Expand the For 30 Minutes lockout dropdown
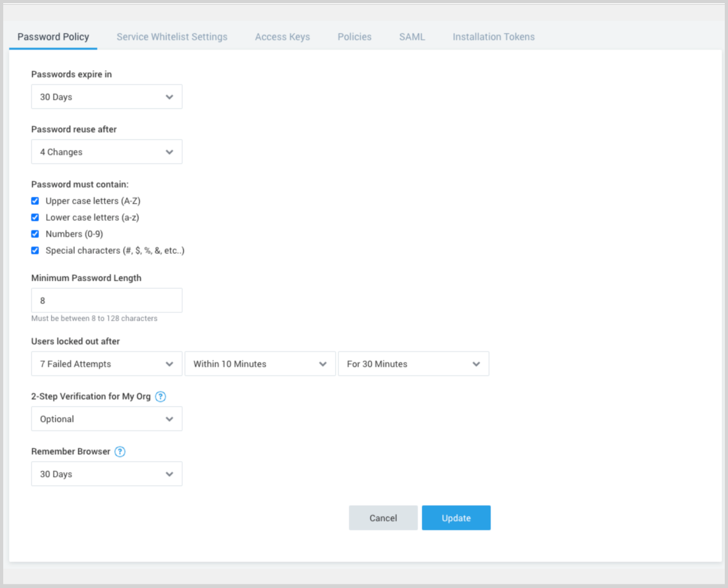 pos(413,364)
